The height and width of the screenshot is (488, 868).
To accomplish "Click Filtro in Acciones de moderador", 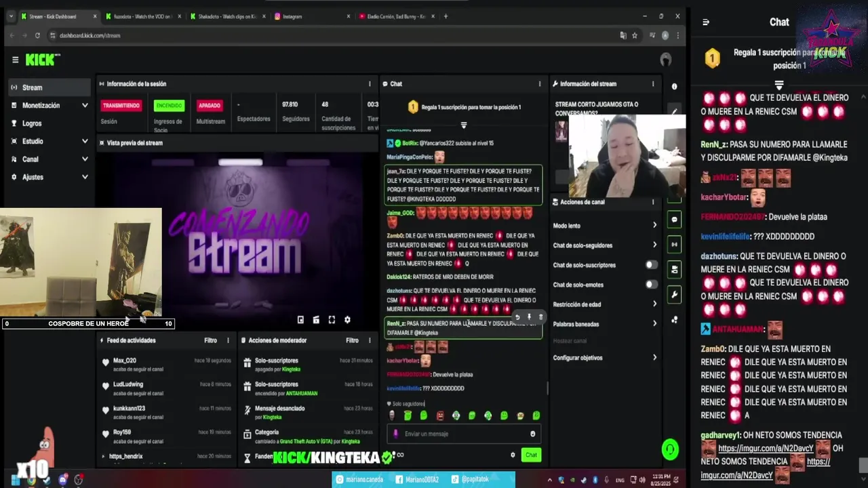I will pyautogui.click(x=352, y=340).
